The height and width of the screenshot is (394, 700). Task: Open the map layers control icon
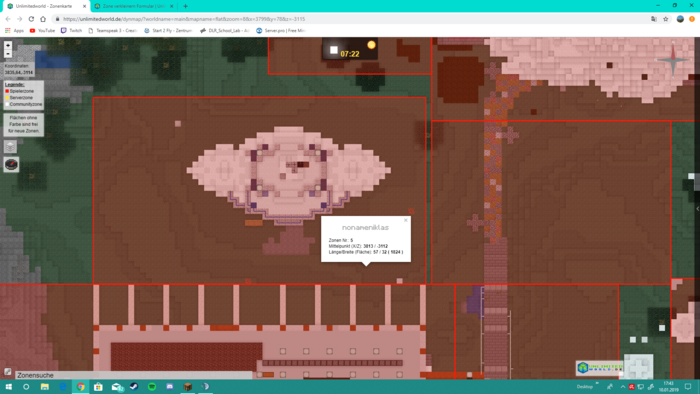11,146
